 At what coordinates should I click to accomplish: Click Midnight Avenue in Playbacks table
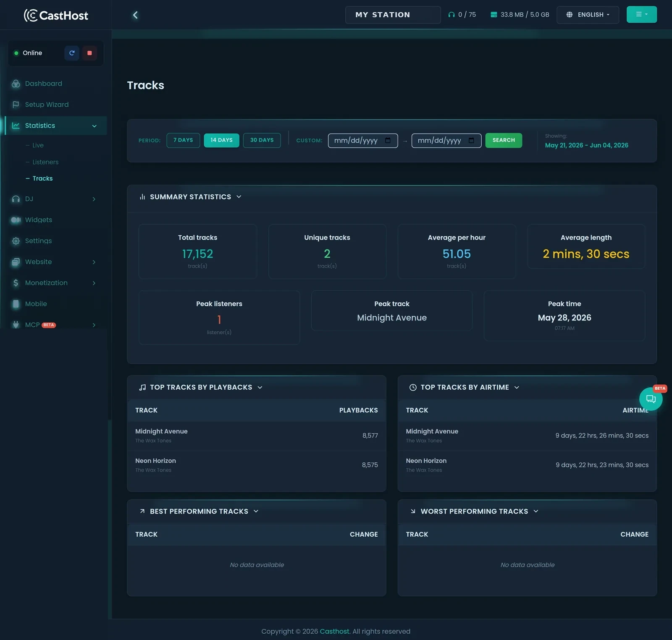161,431
